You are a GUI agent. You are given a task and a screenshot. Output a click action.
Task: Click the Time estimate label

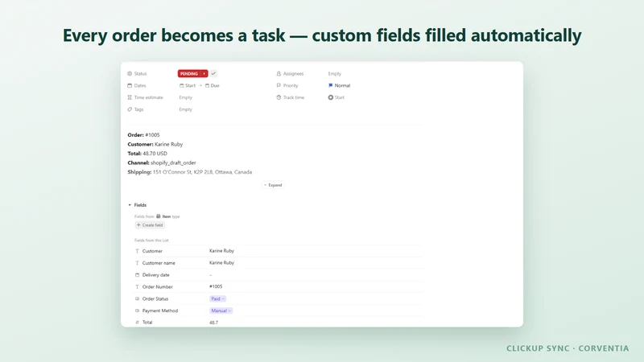pos(149,97)
